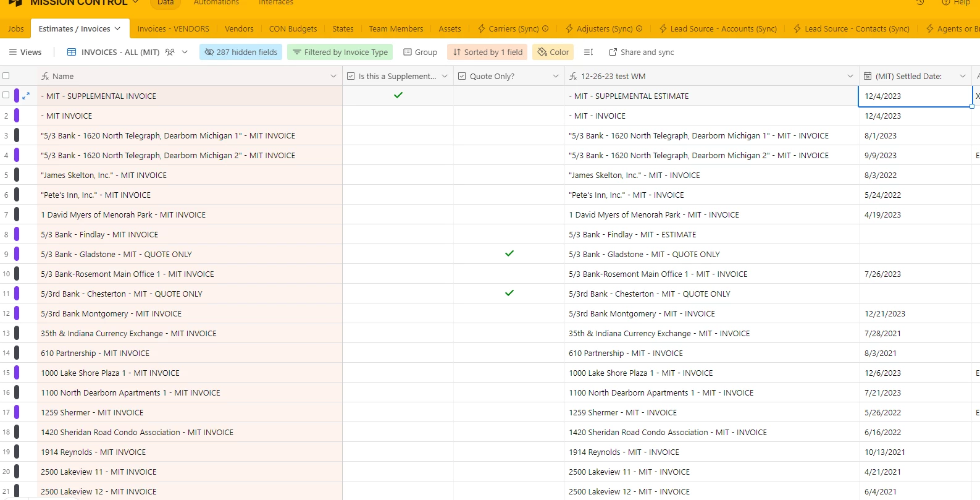The width and height of the screenshot is (980, 500).
Task: Click sync icon on Lead Source - Contacts tab
Action: pos(797,29)
